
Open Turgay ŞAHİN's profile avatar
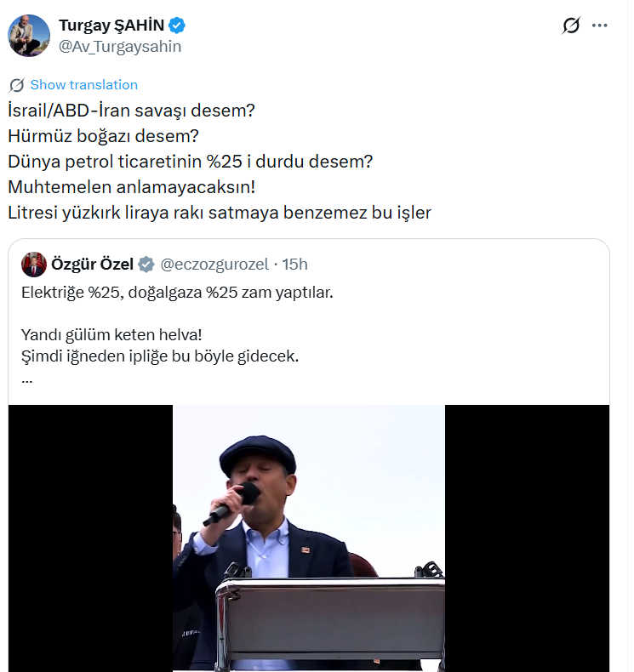click(x=29, y=35)
